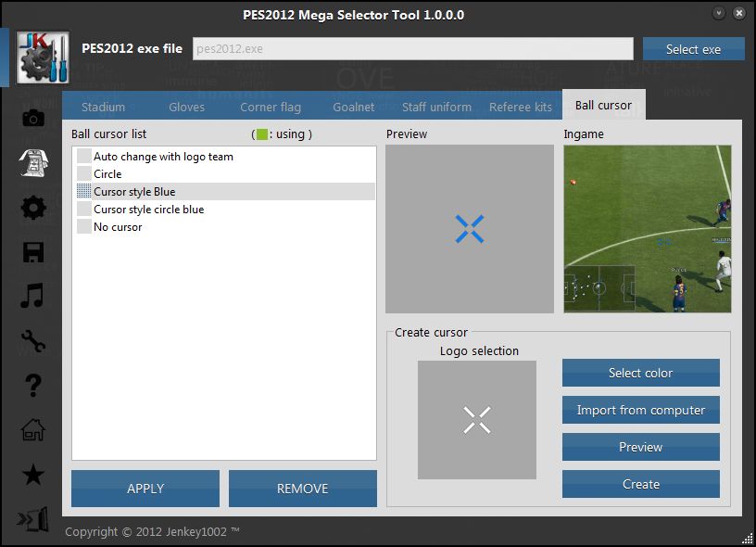Click the exit door icon
Image resolution: width=756 pixels, height=547 pixels.
(x=33, y=519)
